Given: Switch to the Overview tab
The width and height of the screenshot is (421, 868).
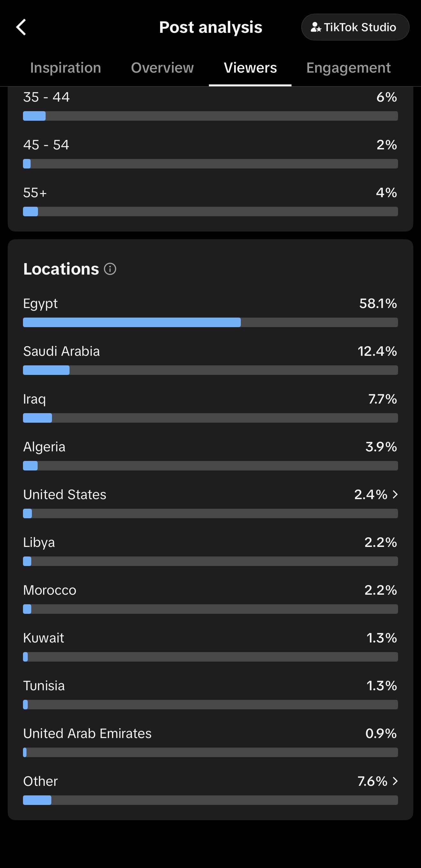Looking at the screenshot, I should 162,68.
